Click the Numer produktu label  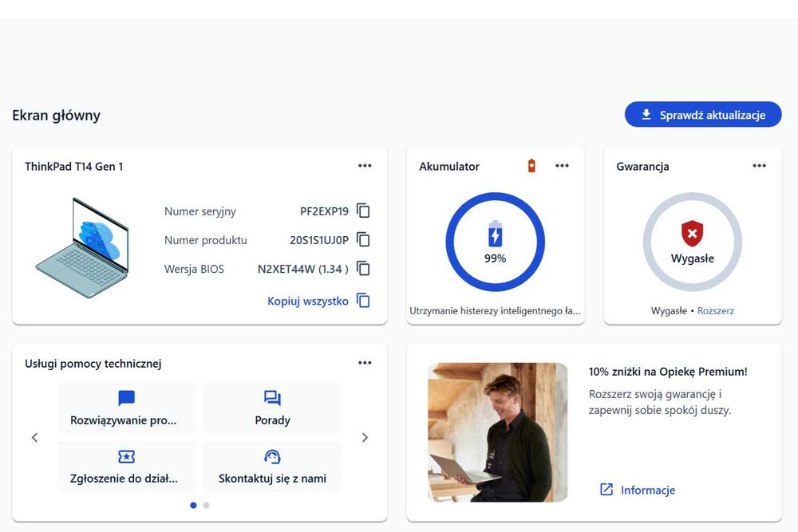(206, 240)
